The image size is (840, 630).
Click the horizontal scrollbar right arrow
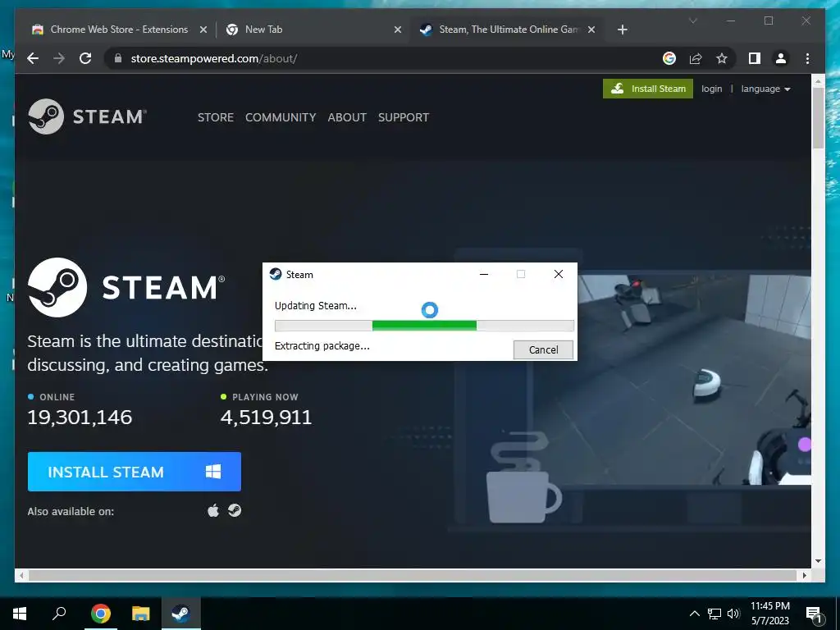point(805,575)
